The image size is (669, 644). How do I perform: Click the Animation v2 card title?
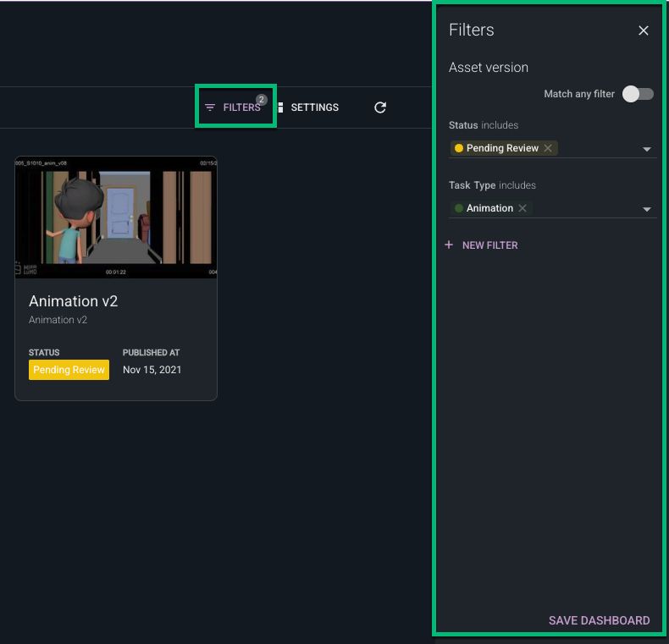[74, 301]
